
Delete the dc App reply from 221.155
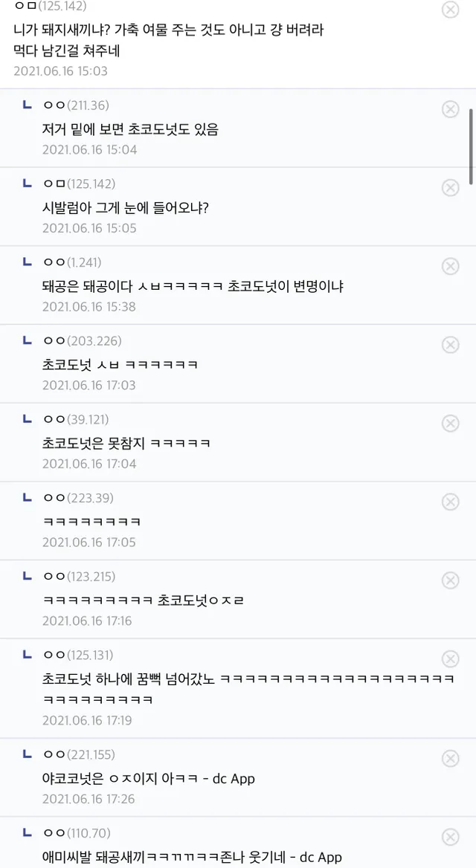(x=450, y=758)
